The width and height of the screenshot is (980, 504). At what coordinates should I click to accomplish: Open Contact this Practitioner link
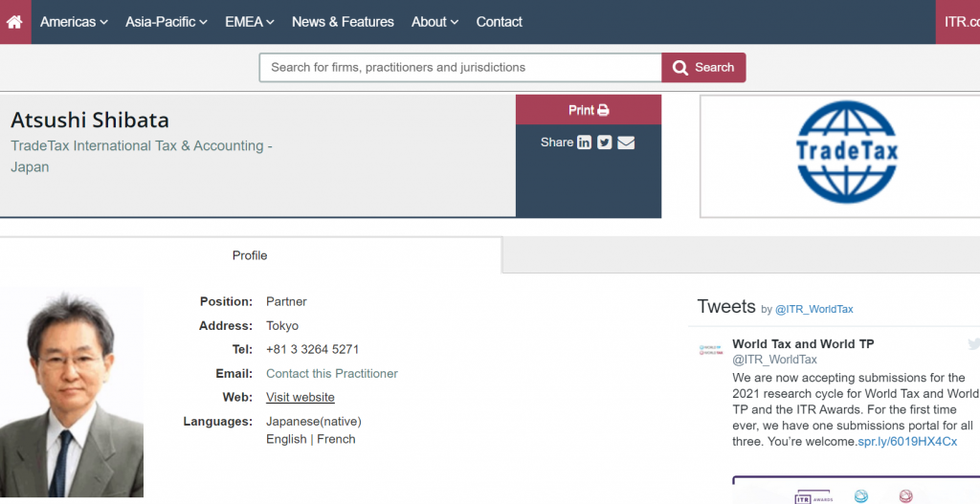(x=332, y=373)
